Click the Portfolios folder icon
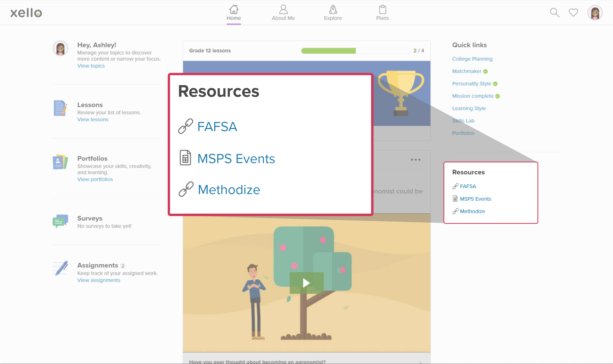 [x=60, y=162]
